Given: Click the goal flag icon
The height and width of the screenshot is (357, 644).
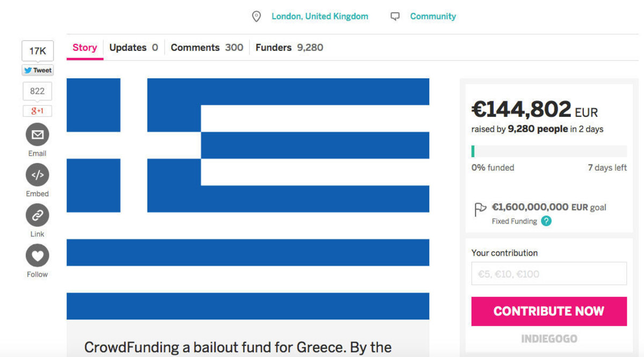Looking at the screenshot, I should click(x=480, y=209).
